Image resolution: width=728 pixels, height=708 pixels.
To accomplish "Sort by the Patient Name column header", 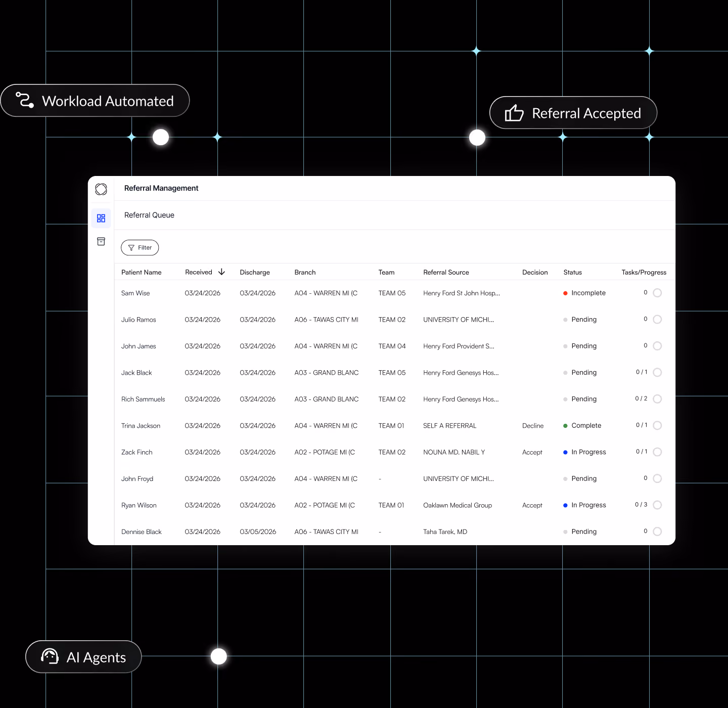I will point(141,272).
